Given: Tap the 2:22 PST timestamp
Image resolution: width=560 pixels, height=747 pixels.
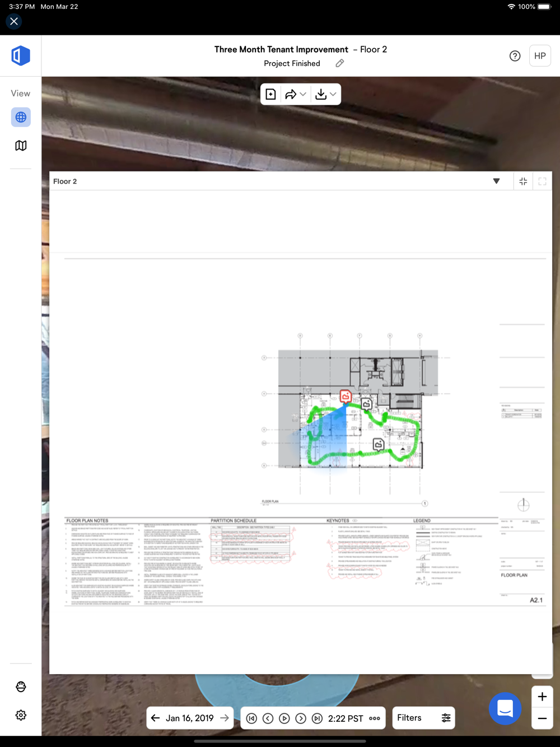Looking at the screenshot, I should pos(346,718).
